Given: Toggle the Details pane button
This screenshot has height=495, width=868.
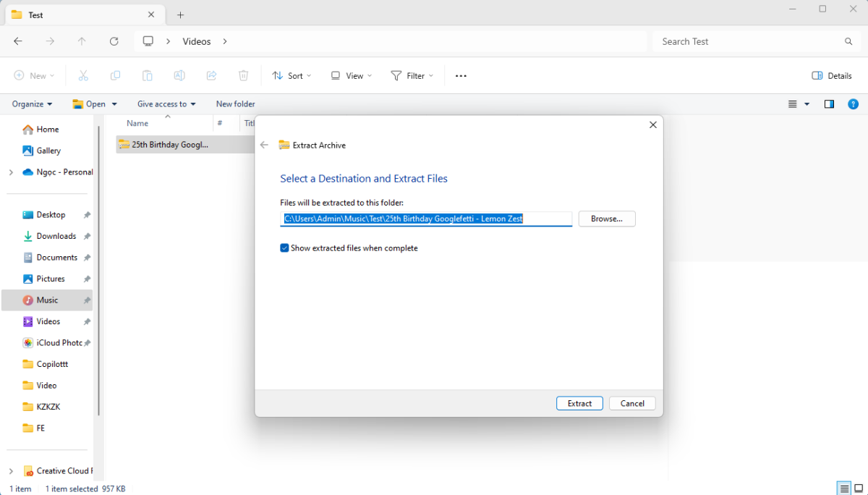Looking at the screenshot, I should tap(832, 75).
